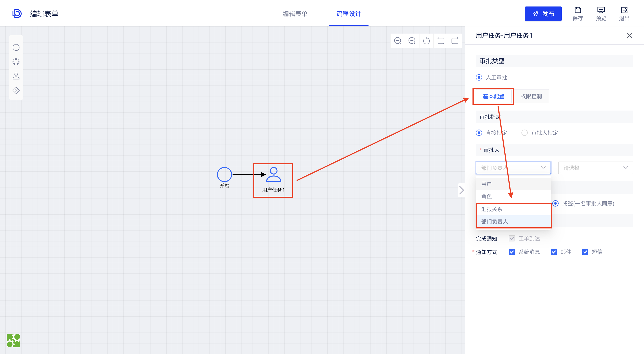Select the user task tool in the palette
This screenshot has height=354, width=644.
16,76
